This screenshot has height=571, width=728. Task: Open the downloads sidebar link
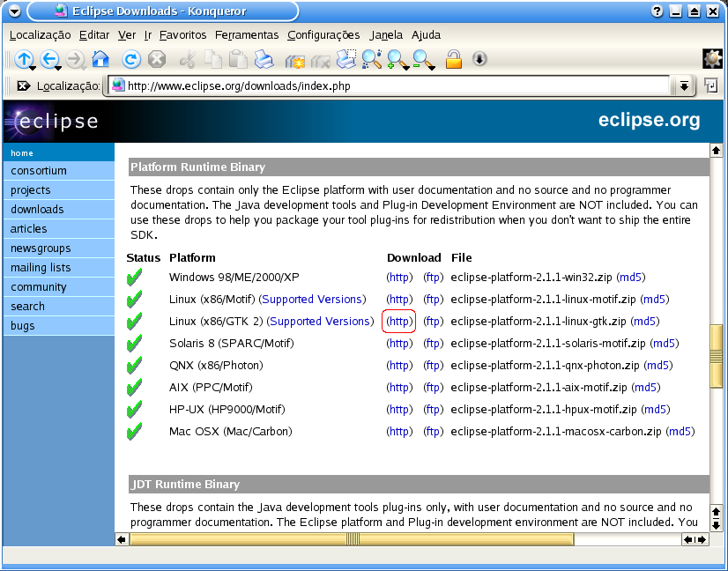[59, 210]
